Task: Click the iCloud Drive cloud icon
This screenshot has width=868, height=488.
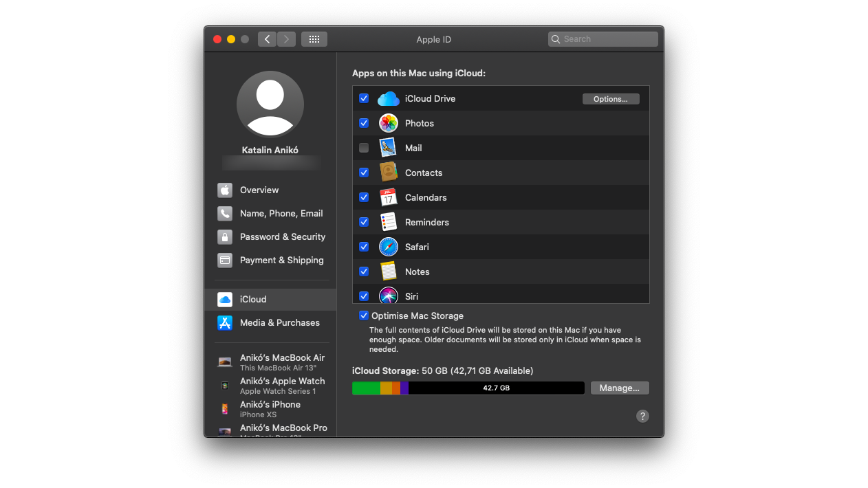Action: point(389,99)
